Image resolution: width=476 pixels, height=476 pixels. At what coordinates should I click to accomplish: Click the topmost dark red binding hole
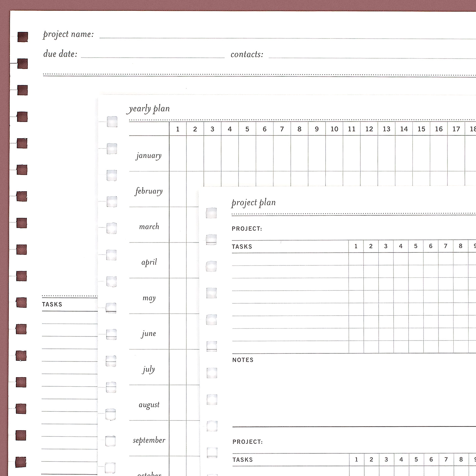coord(23,37)
